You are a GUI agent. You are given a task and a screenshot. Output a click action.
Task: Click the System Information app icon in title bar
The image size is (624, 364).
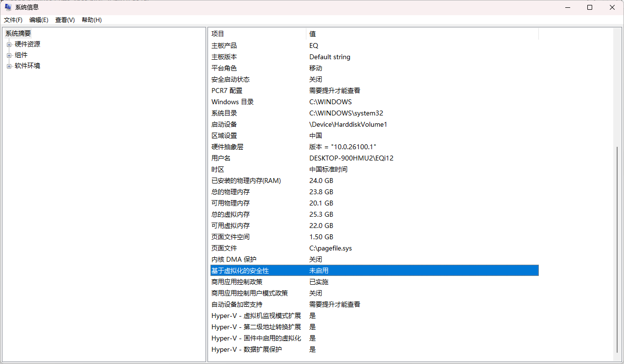(8, 7)
